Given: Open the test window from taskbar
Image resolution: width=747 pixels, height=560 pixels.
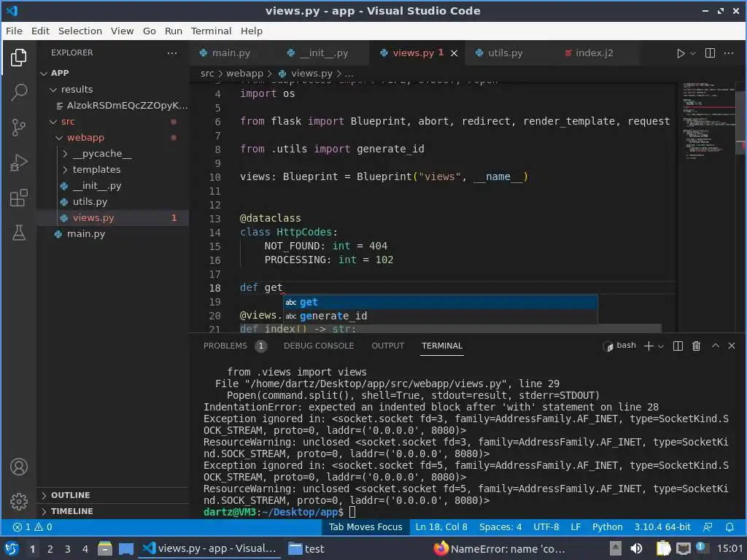Looking at the screenshot, I should [307, 548].
